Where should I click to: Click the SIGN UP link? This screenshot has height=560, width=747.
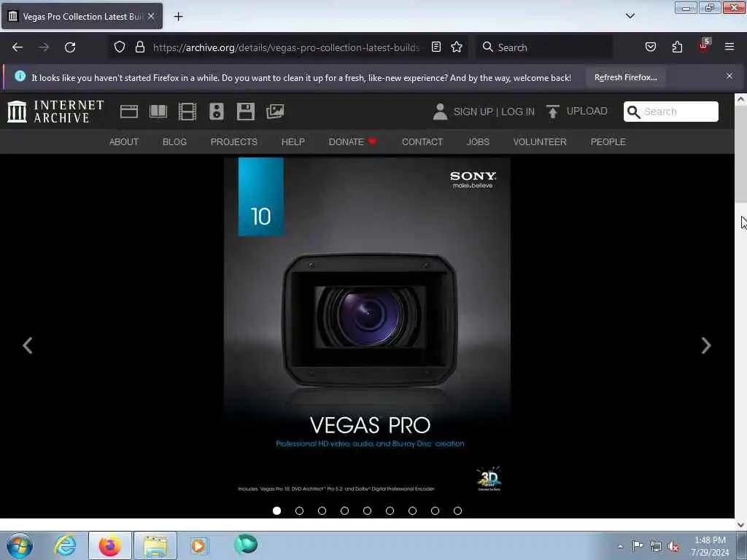pyautogui.click(x=473, y=112)
